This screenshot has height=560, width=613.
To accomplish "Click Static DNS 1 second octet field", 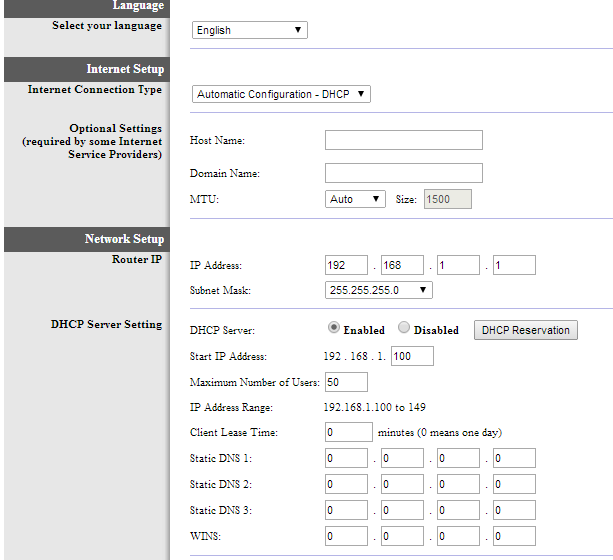I will [402, 458].
